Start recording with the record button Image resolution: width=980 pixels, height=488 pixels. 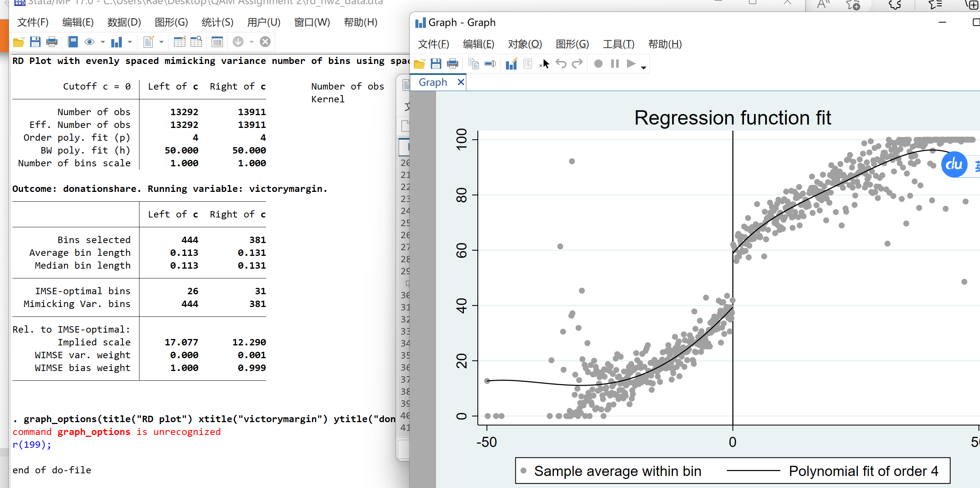tap(598, 64)
